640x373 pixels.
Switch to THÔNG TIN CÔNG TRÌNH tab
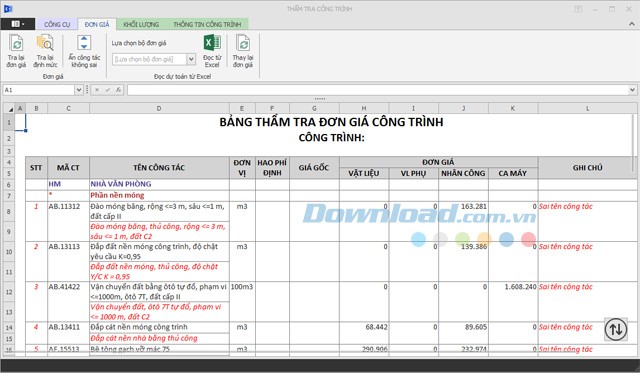pos(207,24)
